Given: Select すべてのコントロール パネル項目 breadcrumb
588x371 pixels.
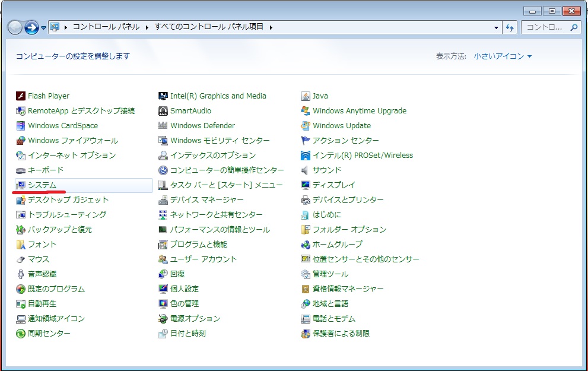Looking at the screenshot, I should [207, 27].
